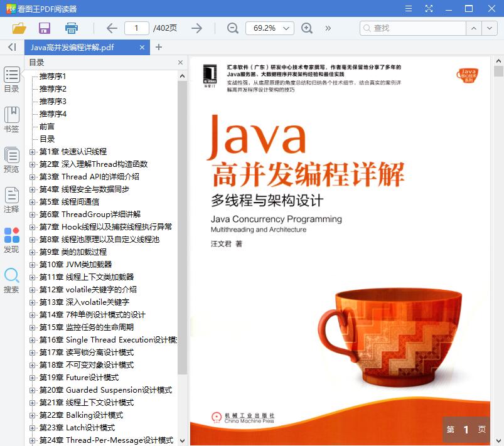
Task: Go to the previous page arrow
Action: click(x=112, y=28)
